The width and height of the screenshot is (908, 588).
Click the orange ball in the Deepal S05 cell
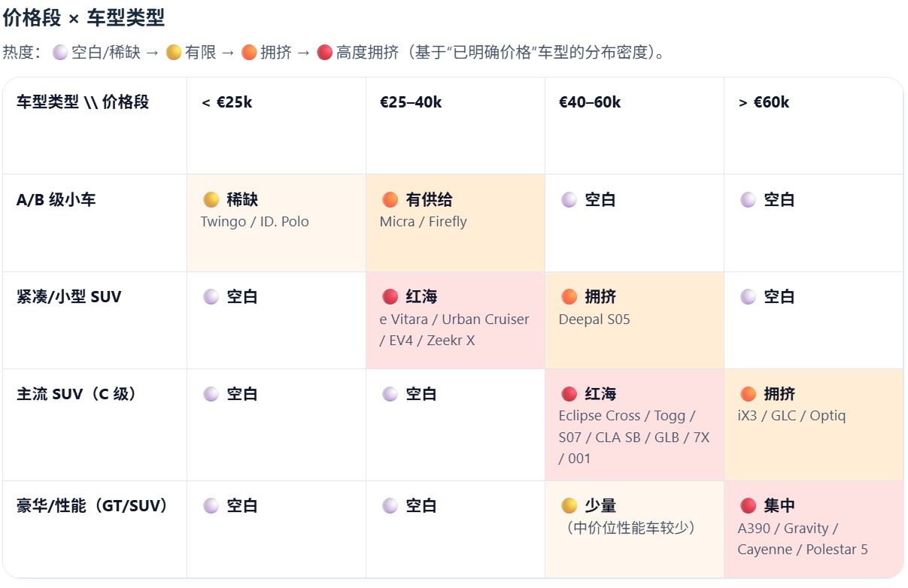(x=569, y=296)
